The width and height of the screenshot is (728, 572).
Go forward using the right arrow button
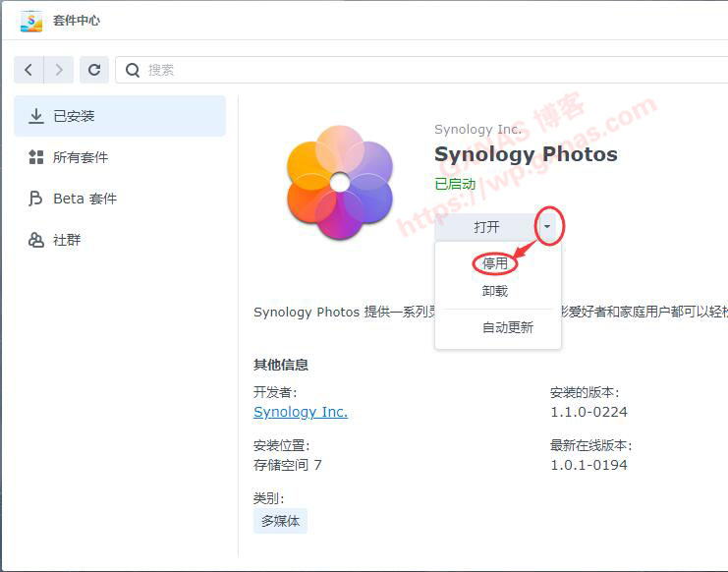click(x=59, y=70)
